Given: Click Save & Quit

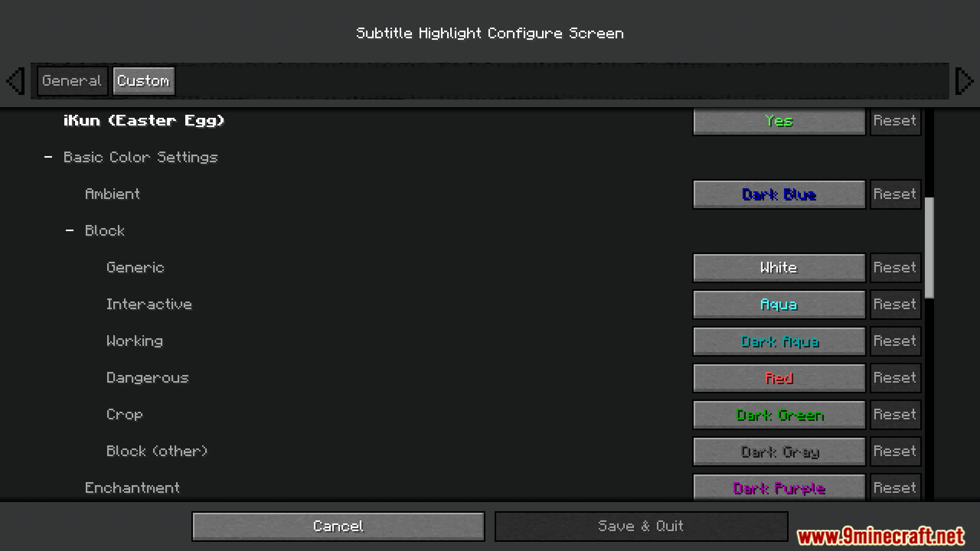Looking at the screenshot, I should (641, 526).
